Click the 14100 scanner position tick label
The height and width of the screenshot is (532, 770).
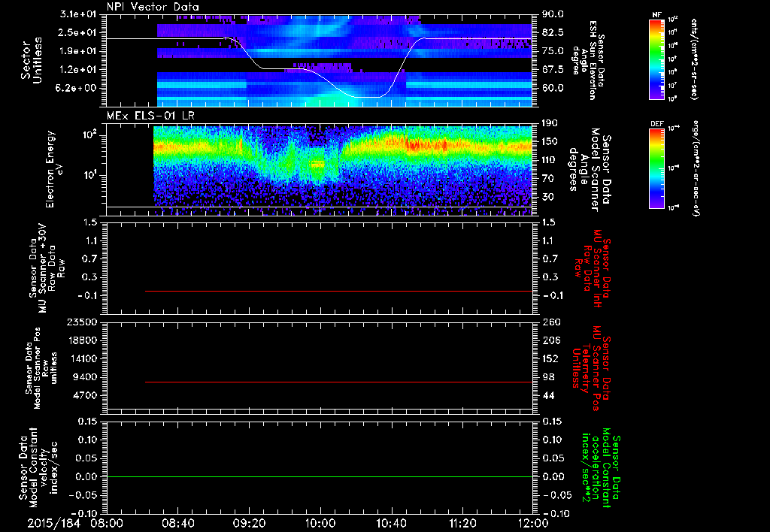(x=82, y=358)
